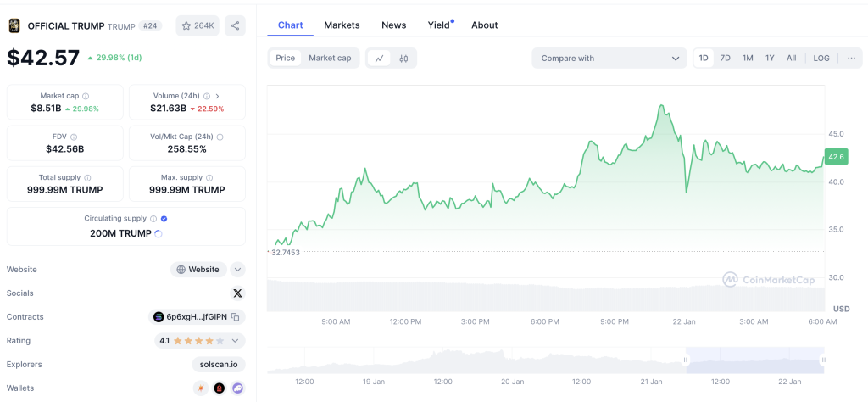868x402 pixels.
Task: Add coin to watchlist via star 264K
Action: coord(198,25)
